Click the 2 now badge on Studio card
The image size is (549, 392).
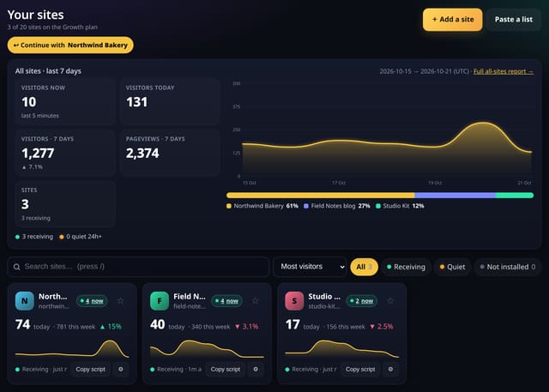coord(361,301)
